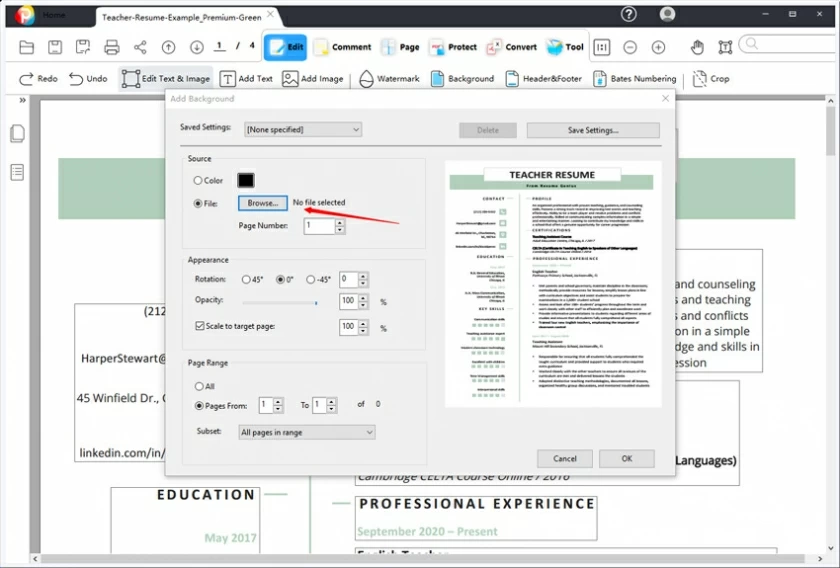Select the Crop tool
Image resolution: width=840 pixels, height=568 pixels.
pyautogui.click(x=710, y=79)
